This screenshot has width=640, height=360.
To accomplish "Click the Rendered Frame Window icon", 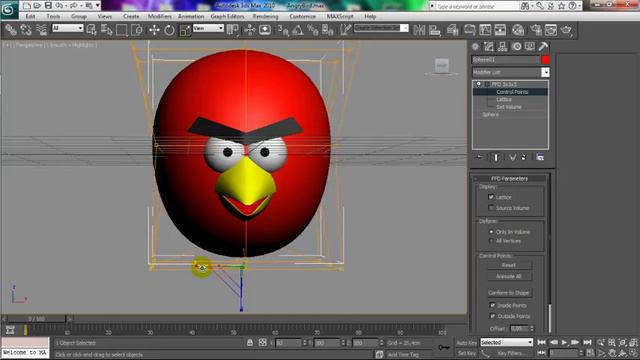I will (551, 29).
